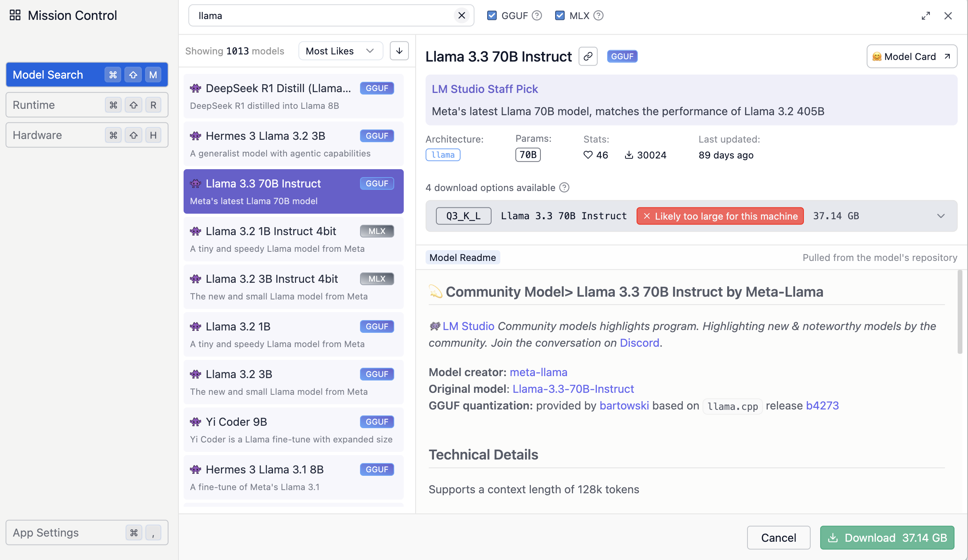This screenshot has width=968, height=560.
Task: Open the Model Card external link
Action: click(x=912, y=56)
